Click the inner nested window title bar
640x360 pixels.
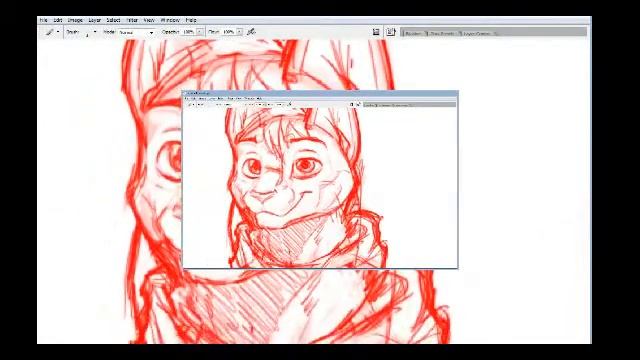coord(320,93)
